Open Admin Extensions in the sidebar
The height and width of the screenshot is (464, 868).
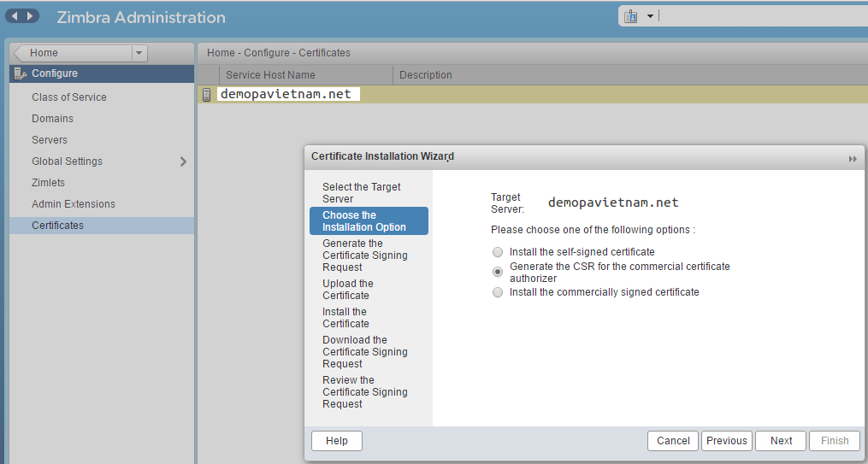74,204
